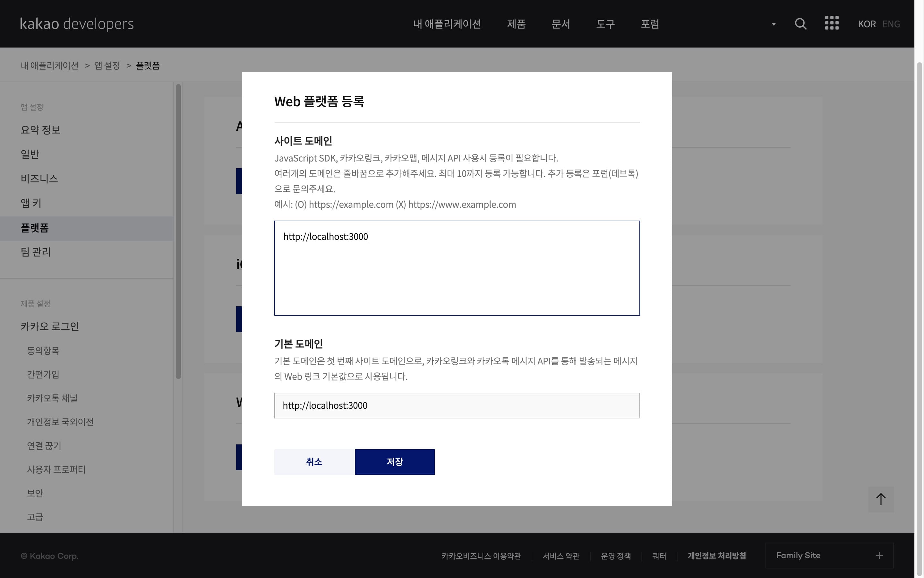Open the 포럼 top menu

tap(650, 24)
